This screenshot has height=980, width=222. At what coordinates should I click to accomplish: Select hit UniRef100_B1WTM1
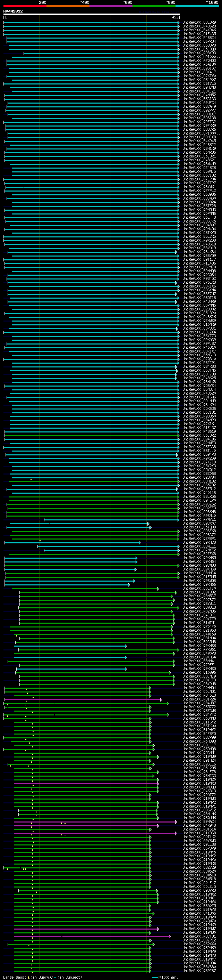coord(199,623)
